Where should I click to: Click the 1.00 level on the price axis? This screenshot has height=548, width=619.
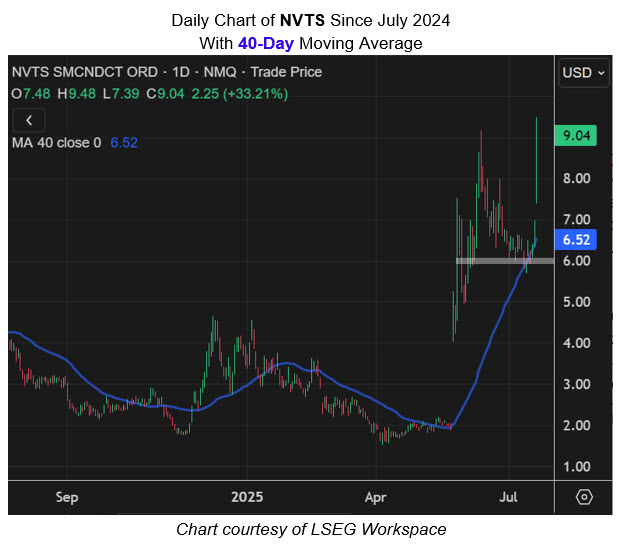[575, 466]
